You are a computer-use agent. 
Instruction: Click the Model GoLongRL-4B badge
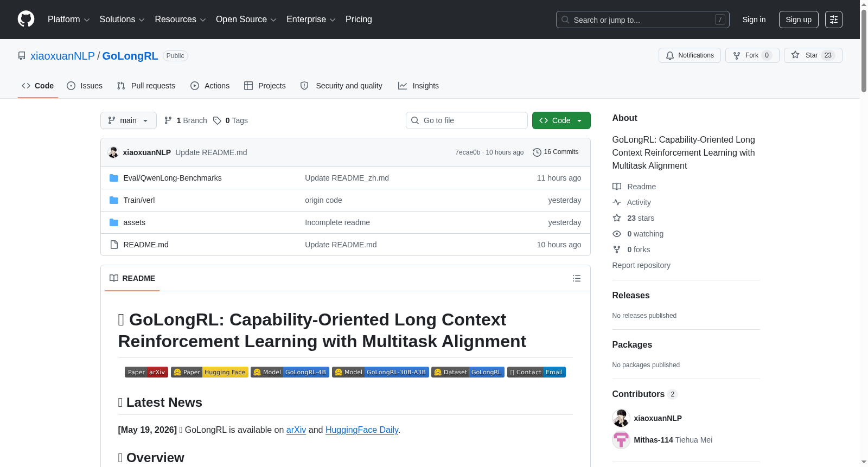[290, 372]
